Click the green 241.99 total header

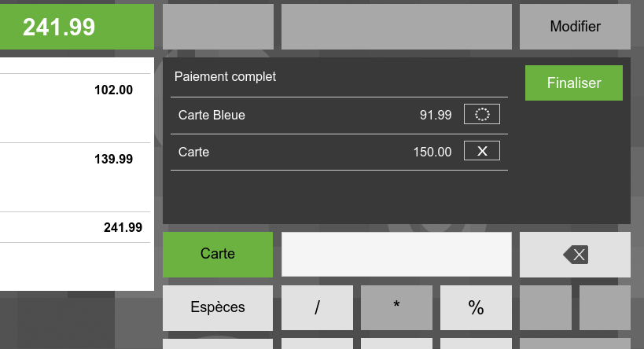pyautogui.click(x=77, y=27)
